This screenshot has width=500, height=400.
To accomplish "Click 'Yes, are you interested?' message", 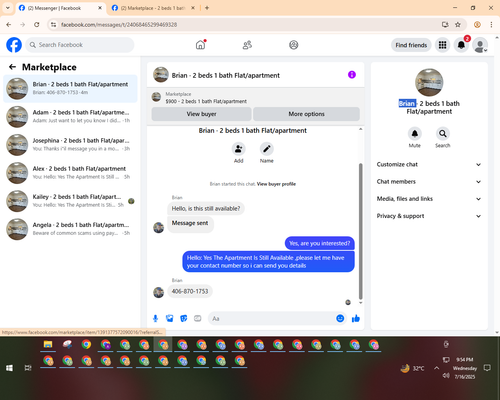I will pyautogui.click(x=320, y=243).
